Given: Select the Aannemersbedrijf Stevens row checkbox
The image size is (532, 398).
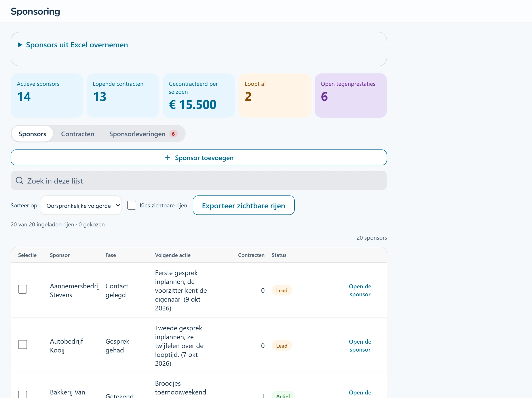Looking at the screenshot, I should pos(23,289).
